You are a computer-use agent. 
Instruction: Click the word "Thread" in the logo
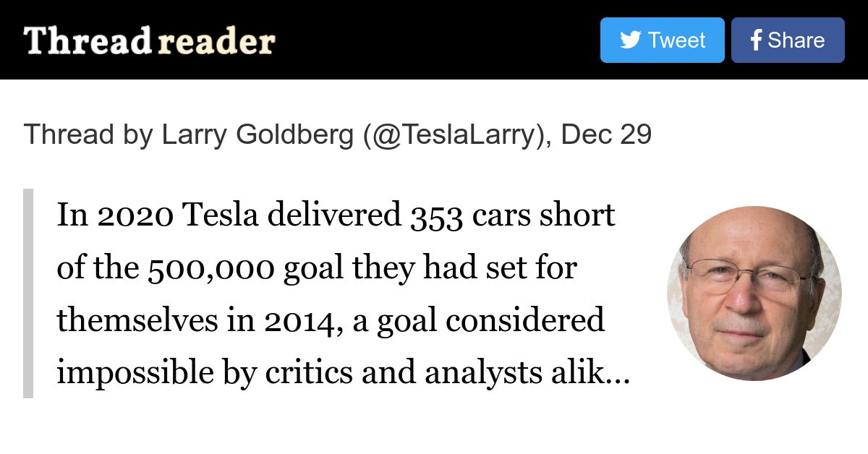[88, 41]
